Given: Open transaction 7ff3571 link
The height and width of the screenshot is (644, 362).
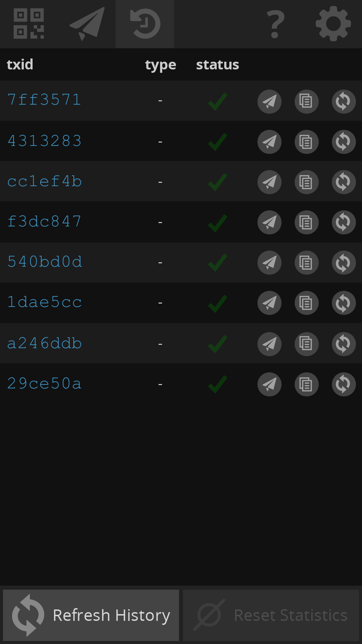Looking at the screenshot, I should point(44,100).
